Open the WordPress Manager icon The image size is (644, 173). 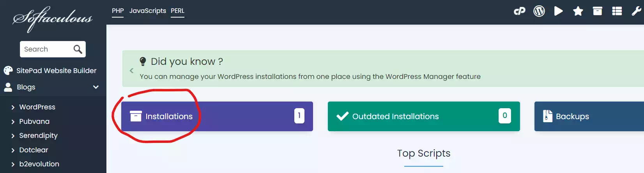[x=539, y=11]
